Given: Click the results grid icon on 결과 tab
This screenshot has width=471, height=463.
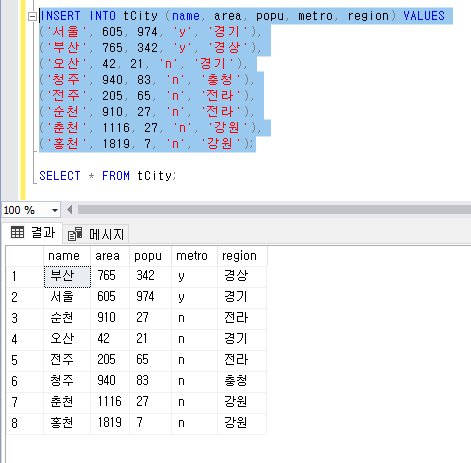Looking at the screenshot, I should coord(17,232).
